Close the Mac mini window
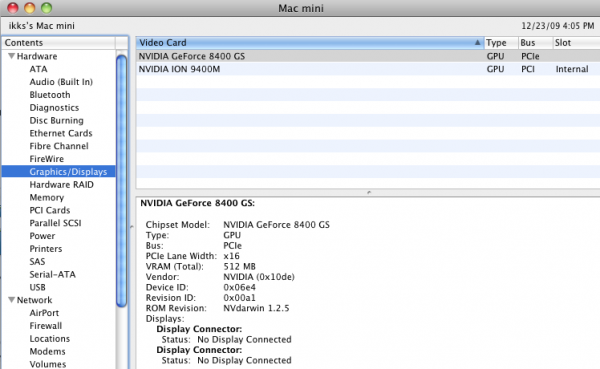600x369 pixels. tap(13, 8)
